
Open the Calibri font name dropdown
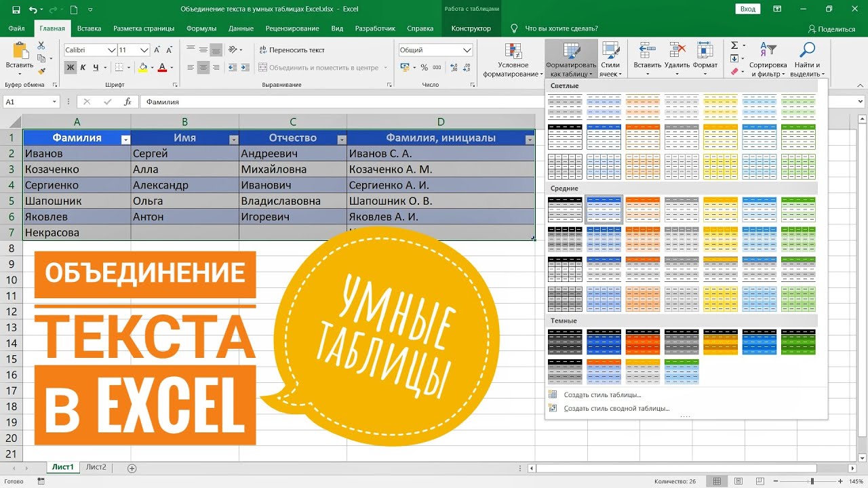click(x=112, y=50)
